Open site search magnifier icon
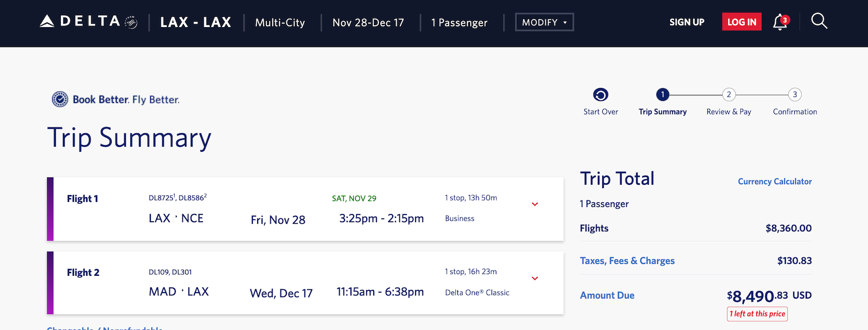 tap(819, 21)
